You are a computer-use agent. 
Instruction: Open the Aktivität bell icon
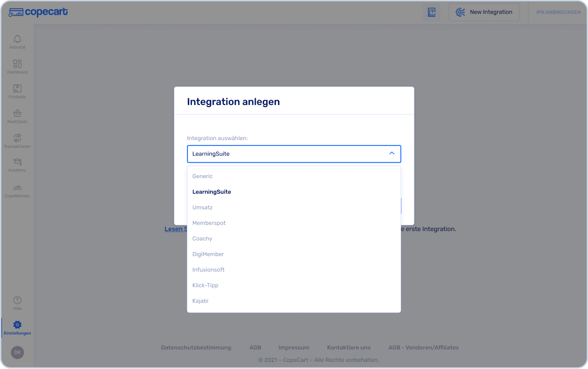point(17,39)
